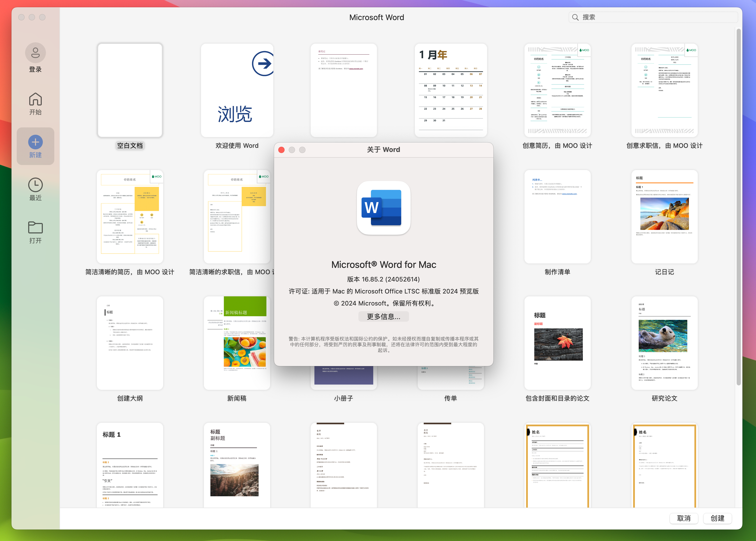Choose the 研究论文 template
756x541 pixels.
664,343
